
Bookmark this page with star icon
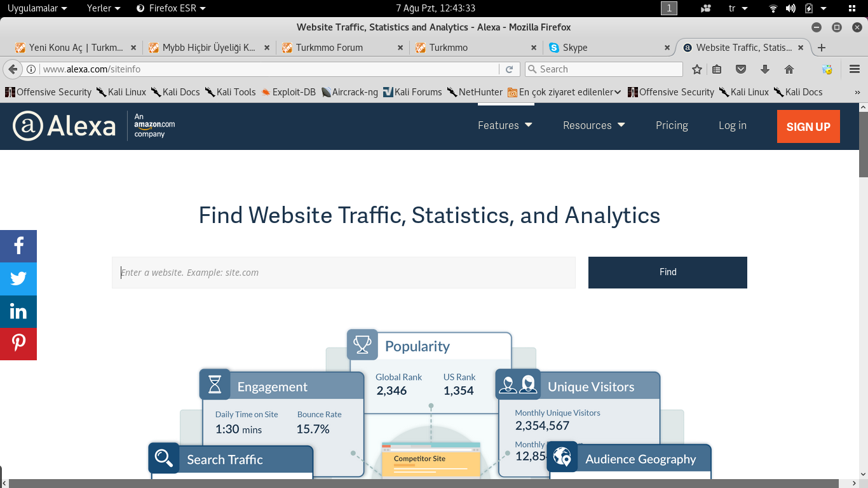(697, 69)
